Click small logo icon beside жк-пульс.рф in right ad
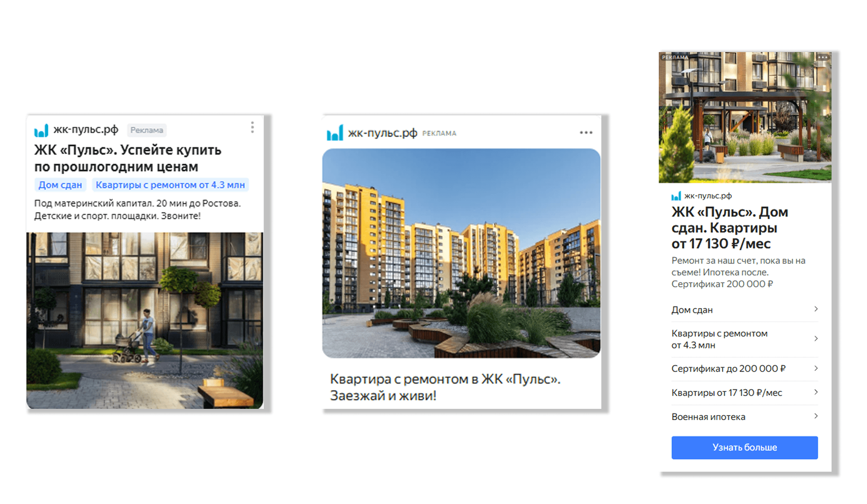 676,196
